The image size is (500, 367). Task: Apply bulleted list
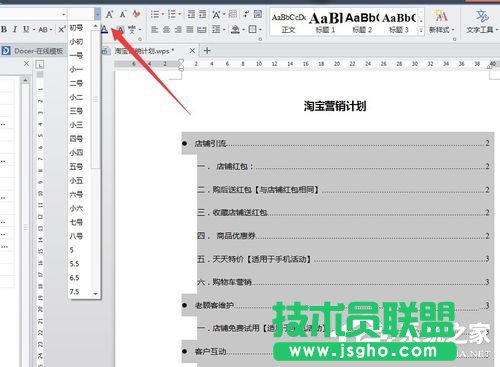(155, 14)
